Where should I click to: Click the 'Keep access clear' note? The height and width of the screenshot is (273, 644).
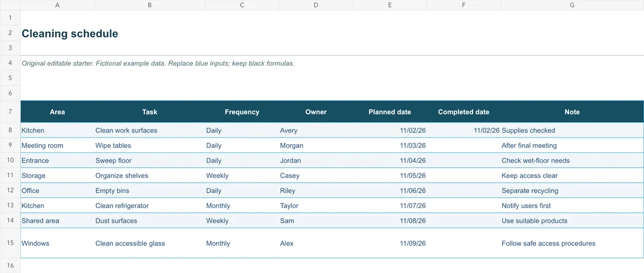[572, 176]
